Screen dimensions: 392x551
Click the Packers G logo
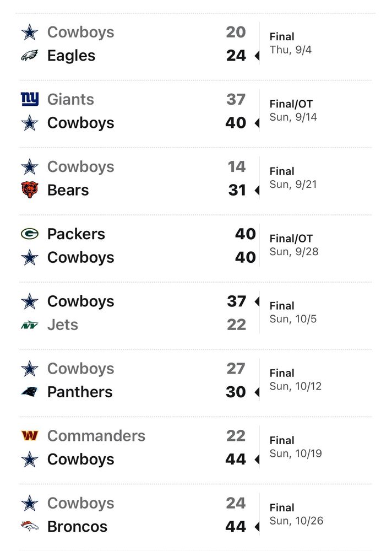point(30,234)
